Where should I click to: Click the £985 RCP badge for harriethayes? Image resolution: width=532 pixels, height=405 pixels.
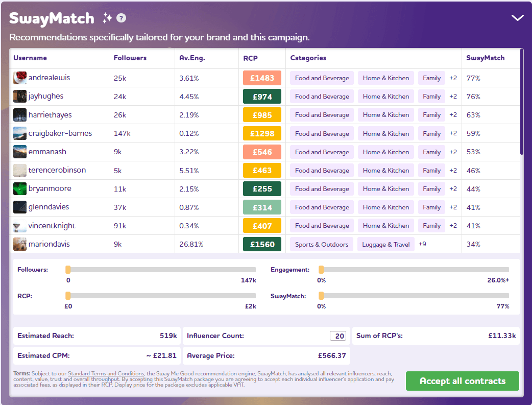coord(262,115)
